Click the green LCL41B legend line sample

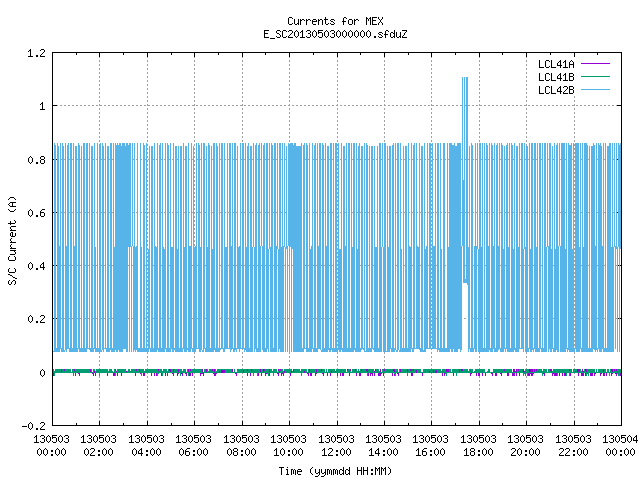(x=595, y=77)
